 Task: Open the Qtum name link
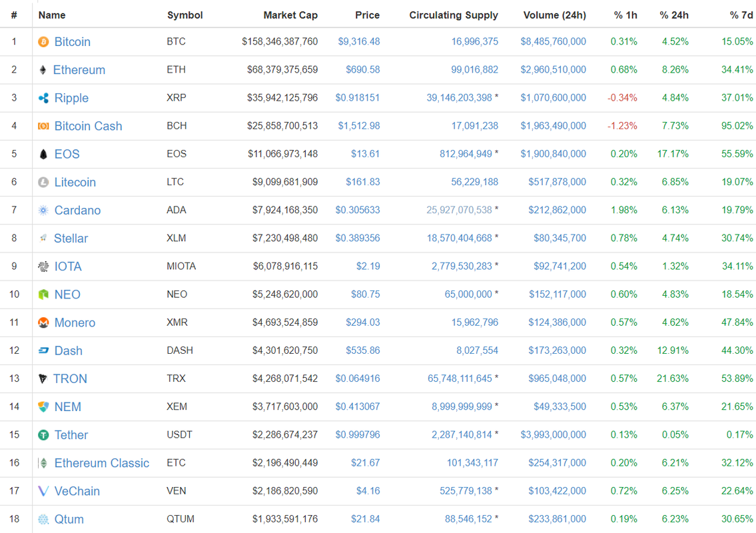(69, 519)
